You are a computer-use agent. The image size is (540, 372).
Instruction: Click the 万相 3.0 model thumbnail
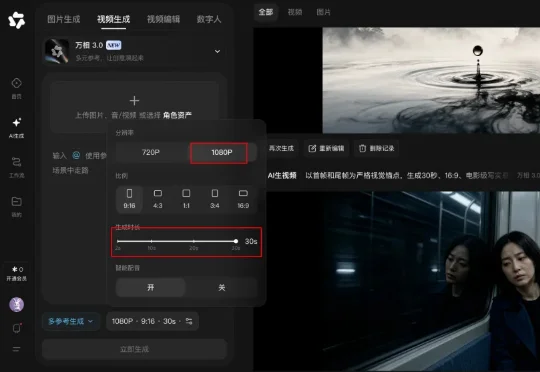click(x=57, y=51)
